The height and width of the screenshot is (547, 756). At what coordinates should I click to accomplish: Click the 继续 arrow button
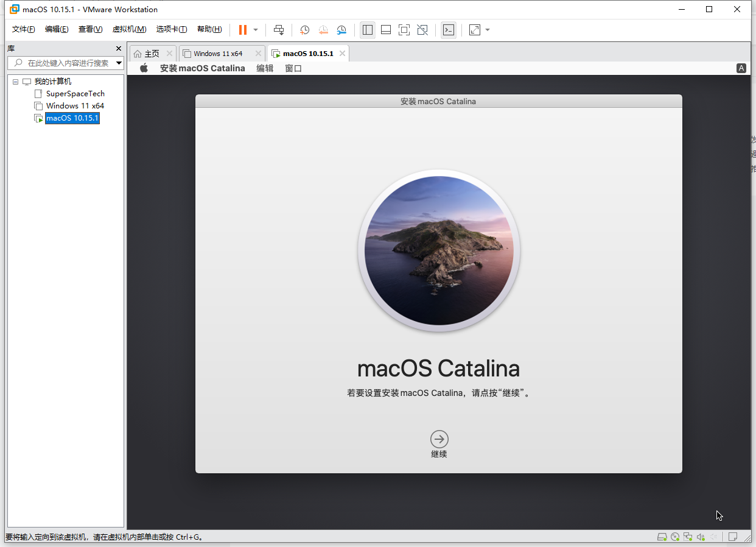pos(439,439)
